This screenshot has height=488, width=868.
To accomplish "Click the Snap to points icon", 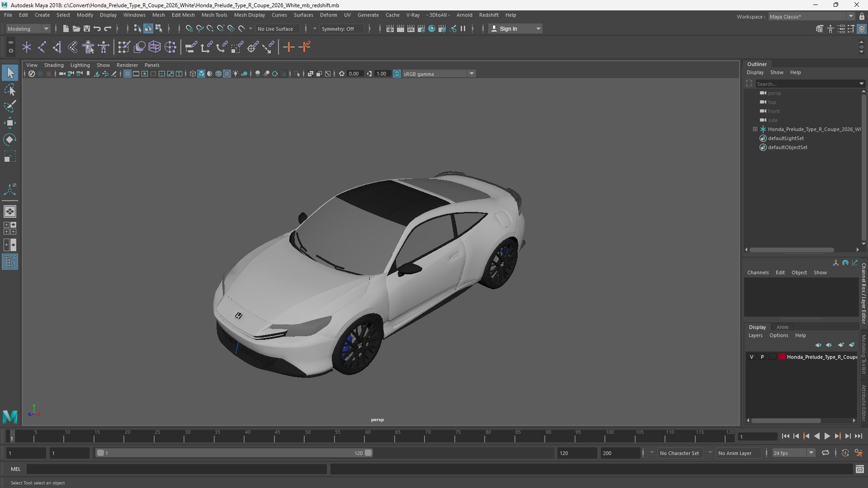I will 210,28.
